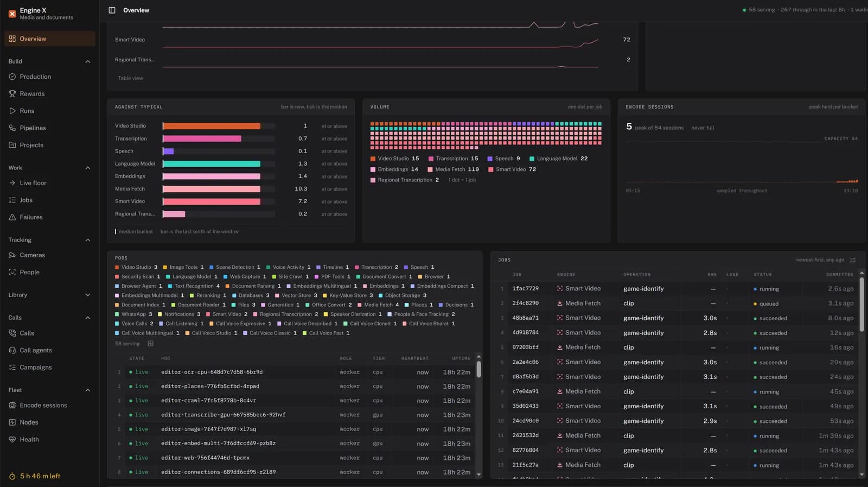Screen dimensions: 868x487
Task: Collapse the Build section
Action: click(x=88, y=61)
